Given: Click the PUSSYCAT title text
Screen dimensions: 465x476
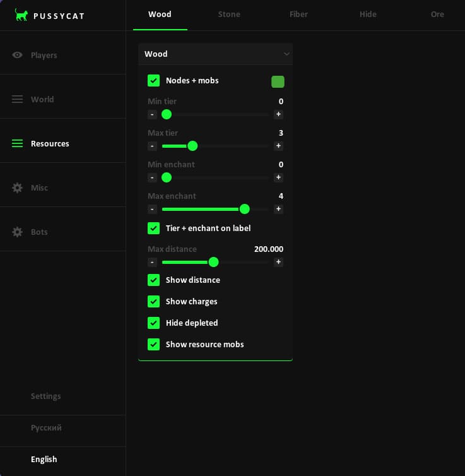Looking at the screenshot, I should pos(59,16).
